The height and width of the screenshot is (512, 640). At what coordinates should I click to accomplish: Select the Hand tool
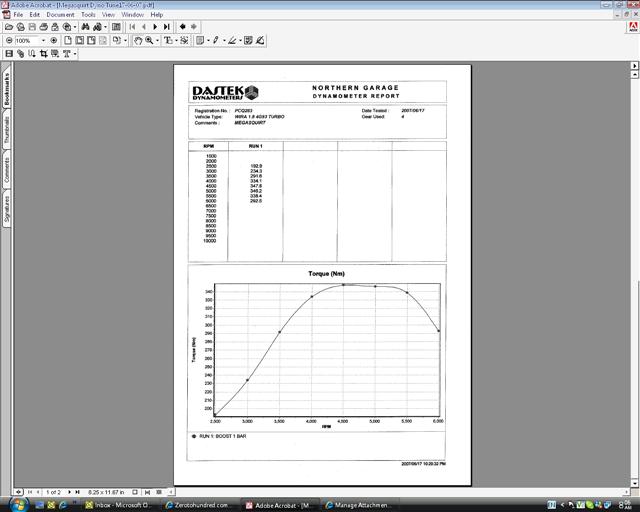coord(137,41)
